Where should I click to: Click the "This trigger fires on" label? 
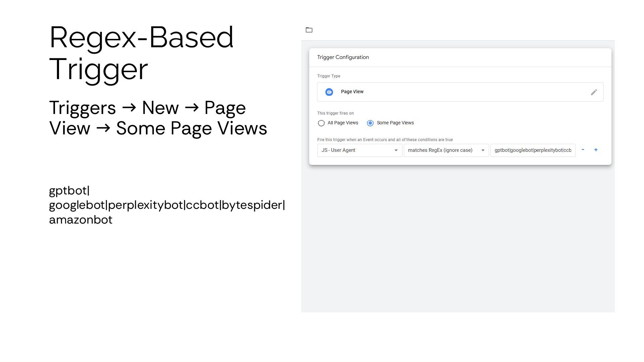(335, 113)
